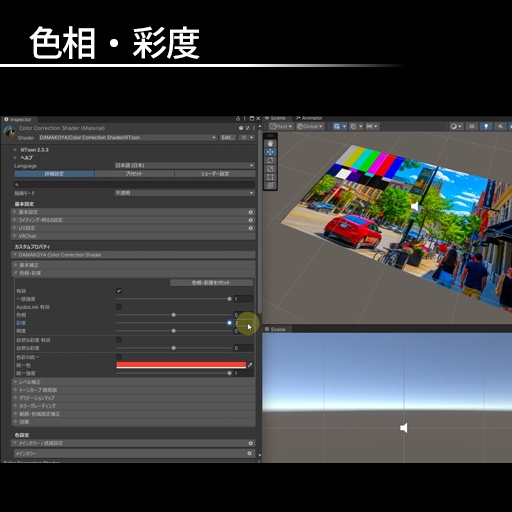Viewport: 512px width, 512px height.
Task: Click the Edit... button
Action: click(228, 137)
